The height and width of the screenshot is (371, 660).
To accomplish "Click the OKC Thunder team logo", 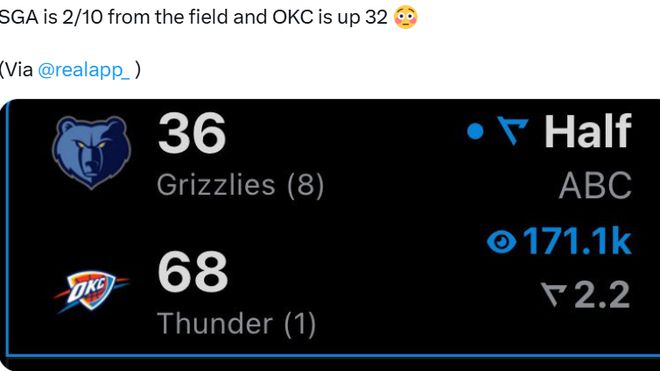I will 91,292.
